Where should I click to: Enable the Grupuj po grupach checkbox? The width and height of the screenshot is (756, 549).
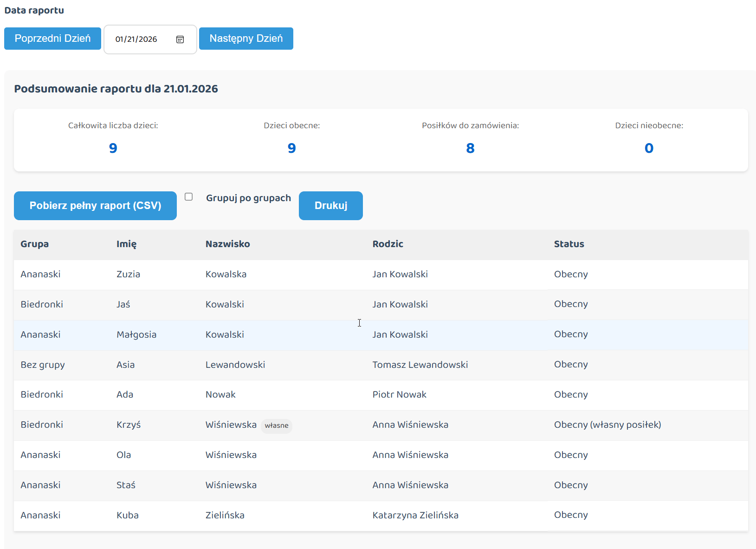click(x=188, y=197)
